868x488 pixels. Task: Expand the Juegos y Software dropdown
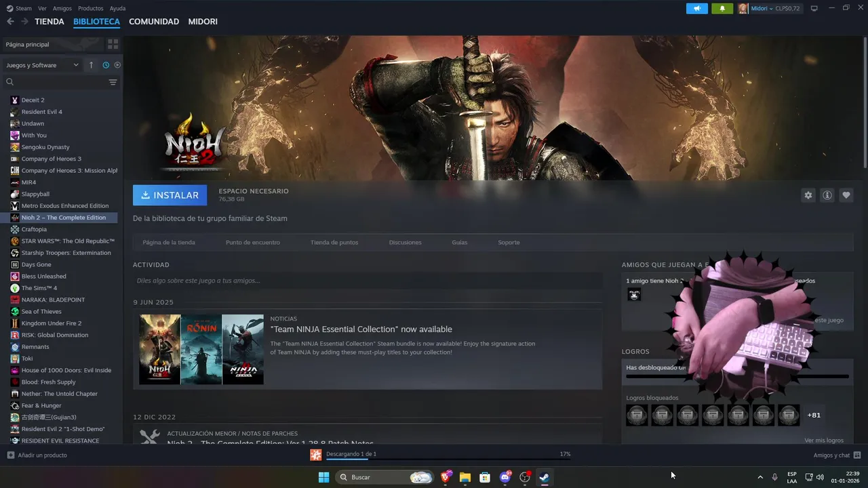pyautogui.click(x=43, y=65)
